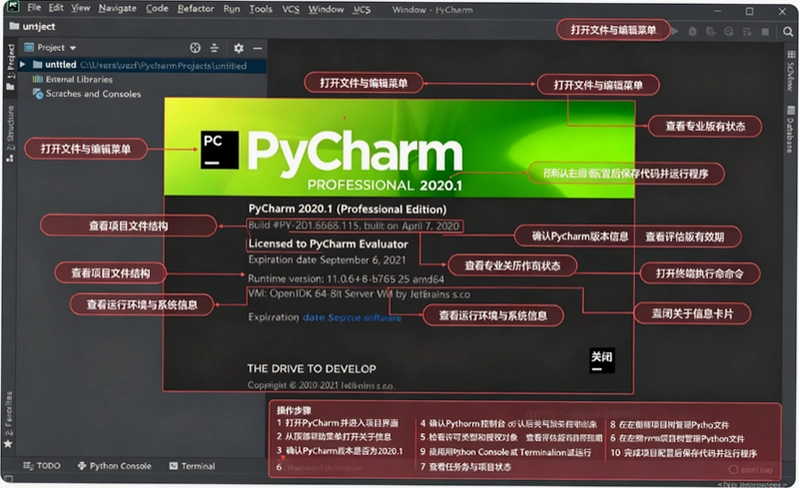
Task: Open Search Everywhere magnifier icon
Action: point(788,32)
